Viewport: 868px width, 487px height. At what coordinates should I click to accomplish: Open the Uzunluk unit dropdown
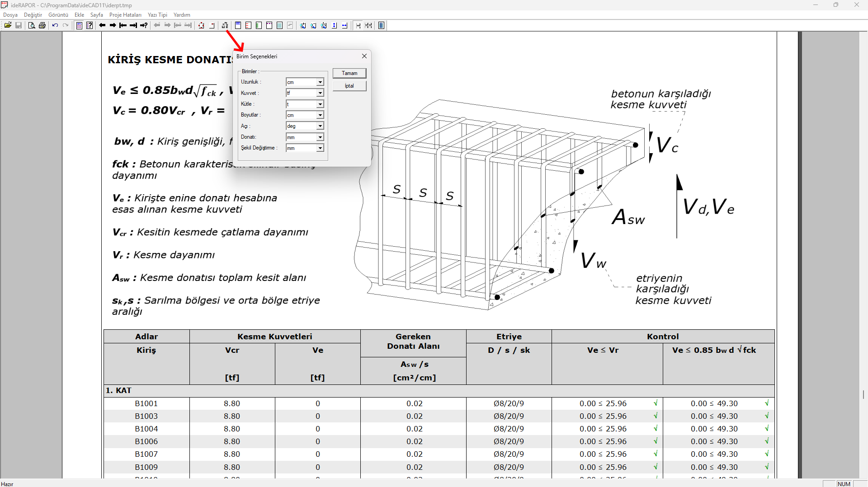point(320,82)
